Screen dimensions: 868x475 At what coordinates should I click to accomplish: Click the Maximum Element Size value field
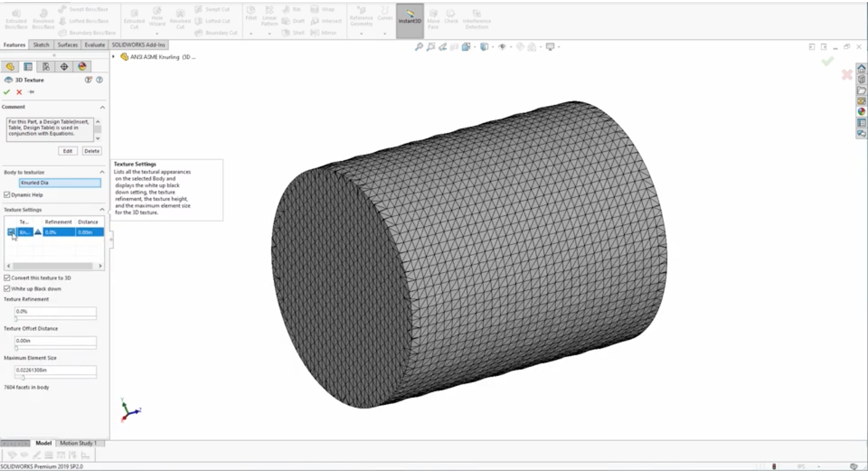pyautogui.click(x=56, y=370)
